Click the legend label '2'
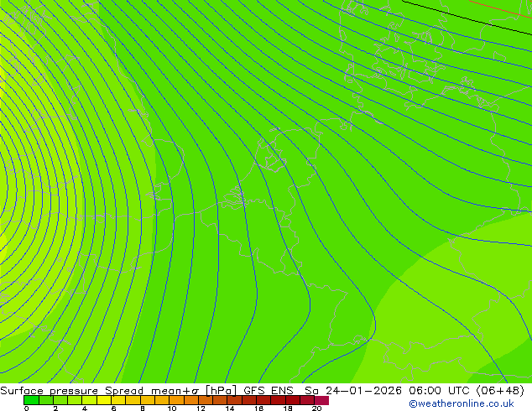 pos(55,408)
